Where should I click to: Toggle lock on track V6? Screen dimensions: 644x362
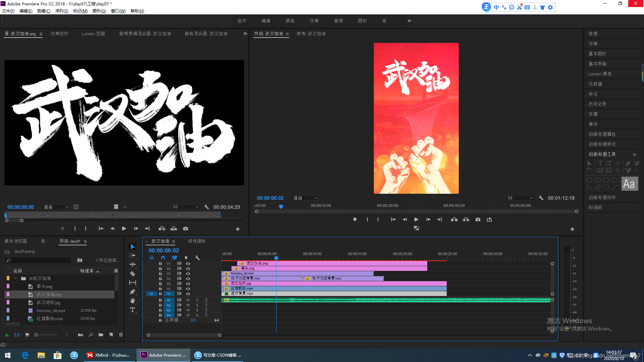click(x=160, y=268)
